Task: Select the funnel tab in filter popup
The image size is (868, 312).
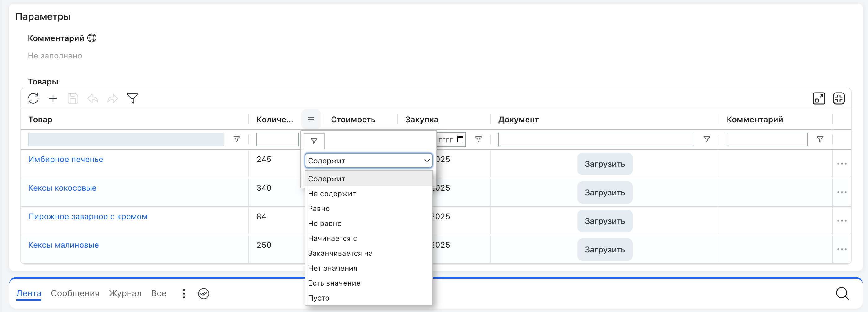Action: click(314, 141)
